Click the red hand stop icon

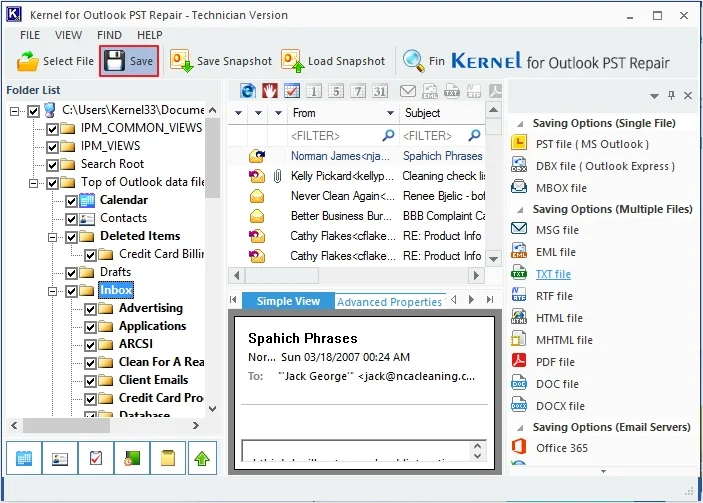coord(270,91)
